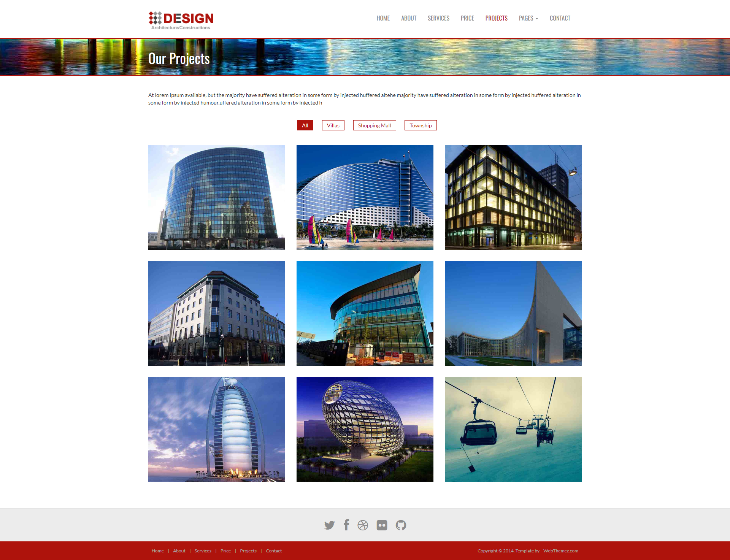This screenshot has width=730, height=560.
Task: Click the Projects nav menu item
Action: [x=496, y=17]
